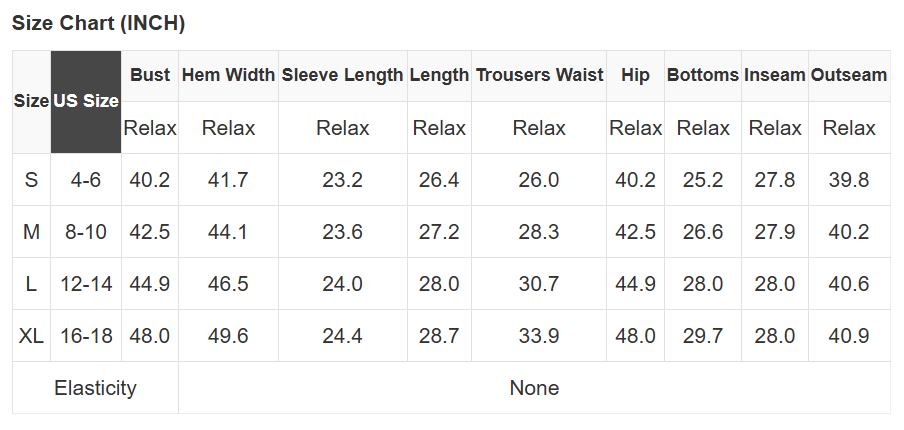
Task: Select the Hem Width column header
Action: pos(228,75)
